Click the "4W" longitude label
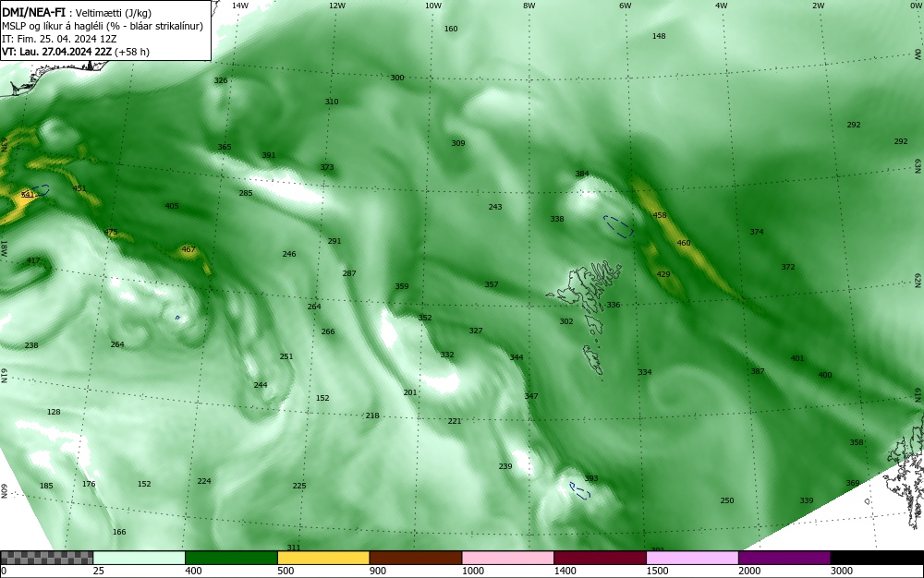The image size is (924, 578). tap(722, 6)
